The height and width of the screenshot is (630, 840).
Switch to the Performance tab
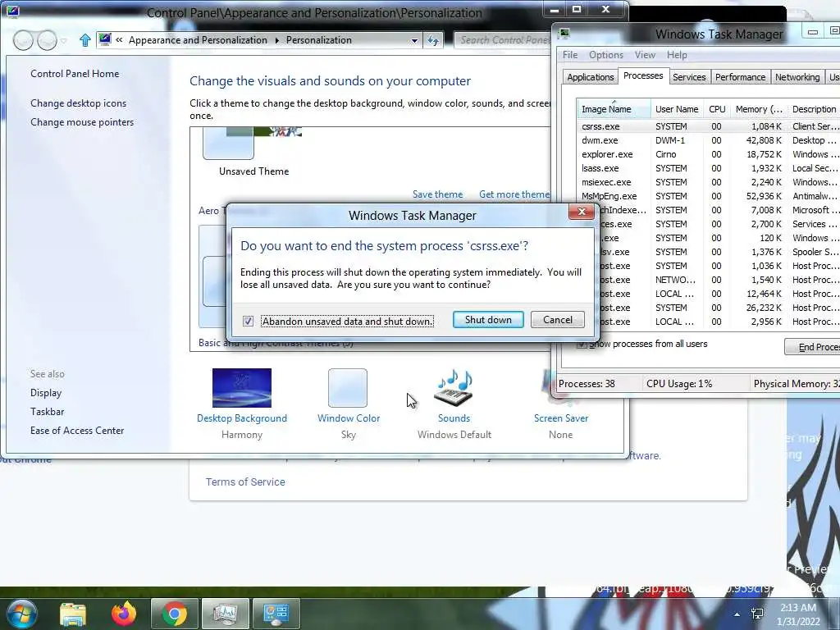[741, 77]
